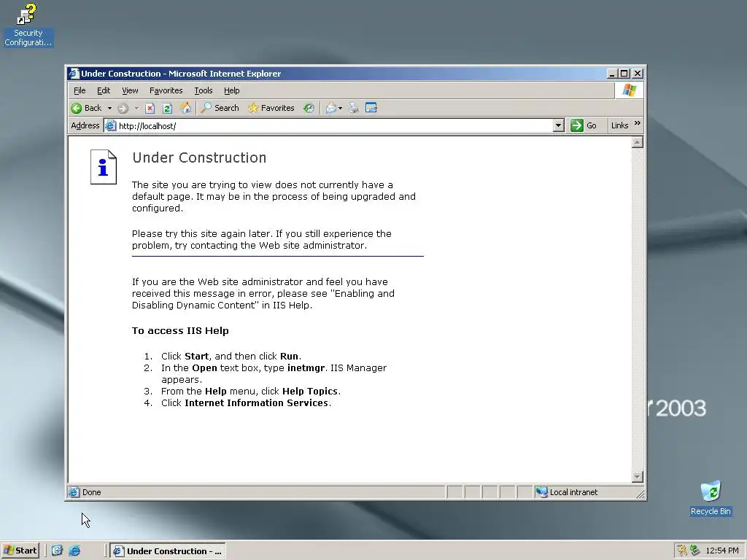Open the Help menu

tap(231, 90)
